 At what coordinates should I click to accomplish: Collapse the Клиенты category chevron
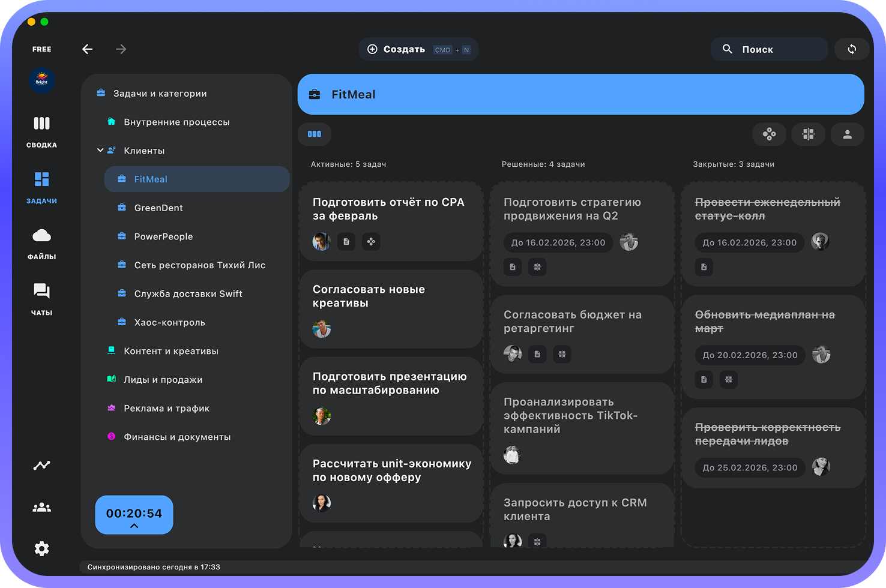click(100, 150)
